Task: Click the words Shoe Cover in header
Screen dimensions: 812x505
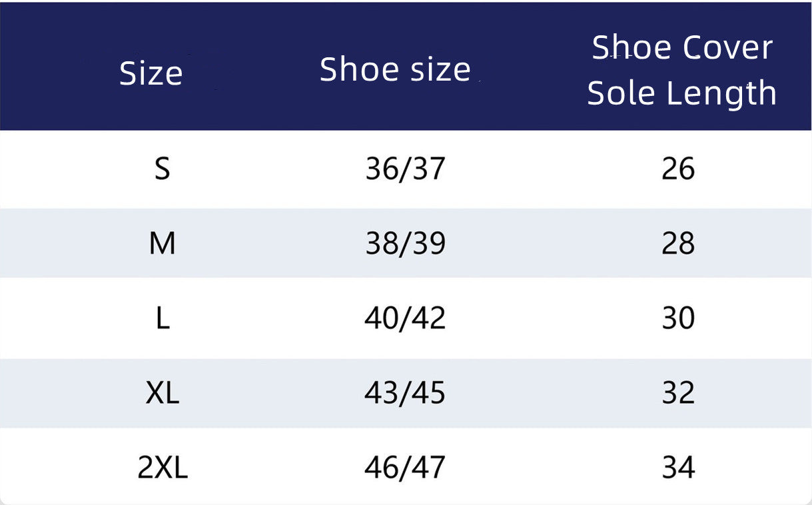Action: click(682, 47)
